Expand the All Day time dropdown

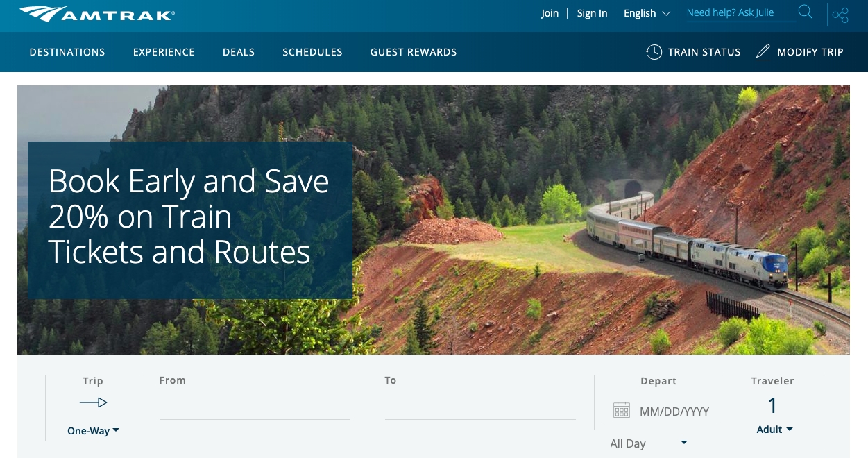click(x=649, y=443)
